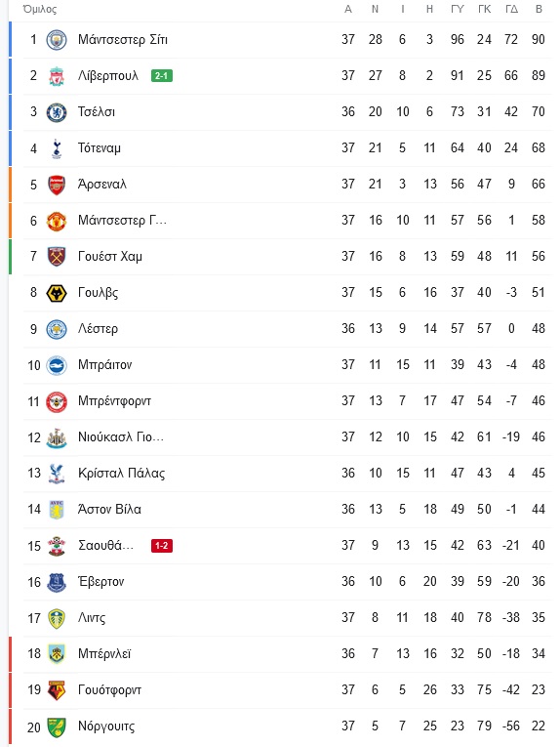Open the Γουέστ Χαμ team link
This screenshot has height=747, width=560.
point(110,256)
